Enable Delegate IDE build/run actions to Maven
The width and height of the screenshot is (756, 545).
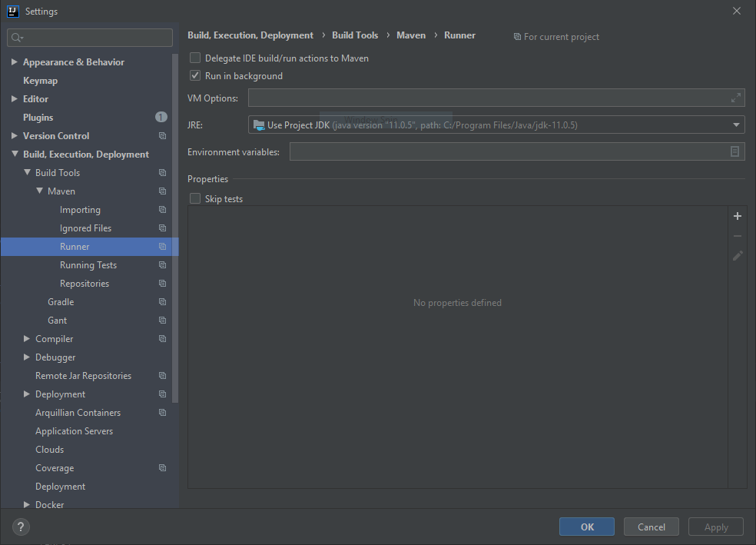[x=195, y=58]
